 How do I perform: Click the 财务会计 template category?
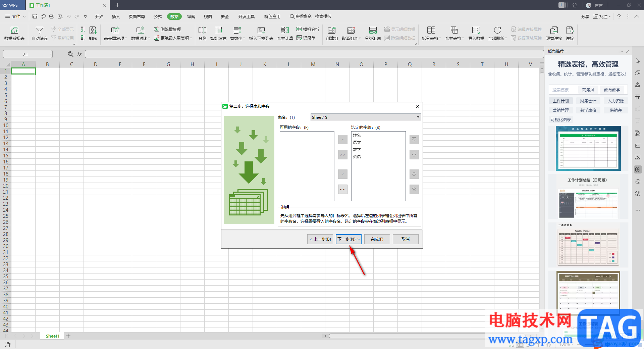coord(588,101)
